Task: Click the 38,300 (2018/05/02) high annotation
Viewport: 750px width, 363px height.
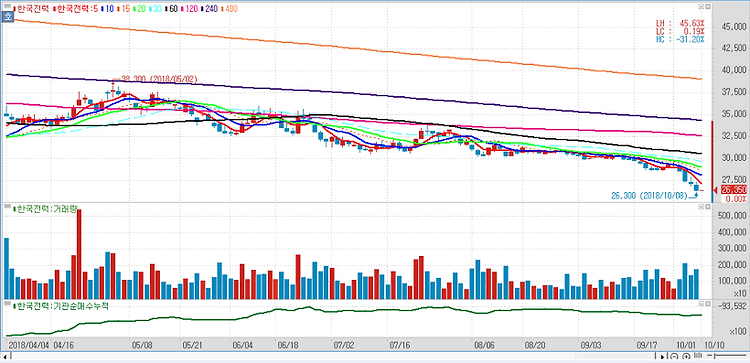Action: click(159, 79)
